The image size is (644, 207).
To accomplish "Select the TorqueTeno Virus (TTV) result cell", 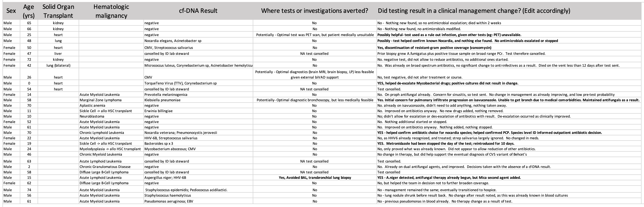I will (180, 83).
